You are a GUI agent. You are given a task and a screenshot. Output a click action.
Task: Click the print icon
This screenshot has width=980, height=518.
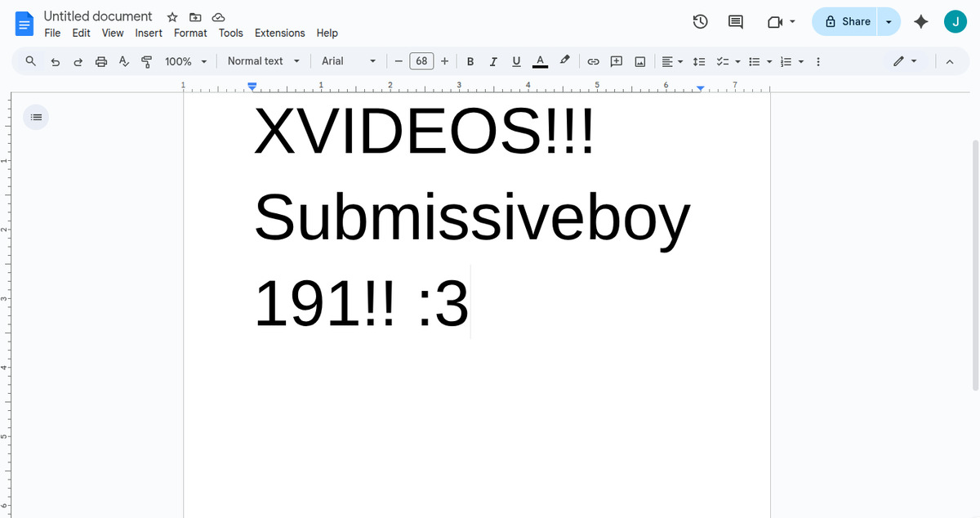click(x=101, y=61)
